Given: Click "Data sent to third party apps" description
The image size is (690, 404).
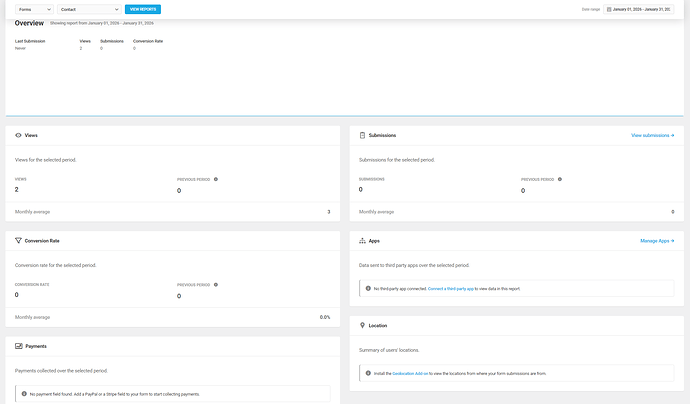Looking at the screenshot, I should pos(414,265).
